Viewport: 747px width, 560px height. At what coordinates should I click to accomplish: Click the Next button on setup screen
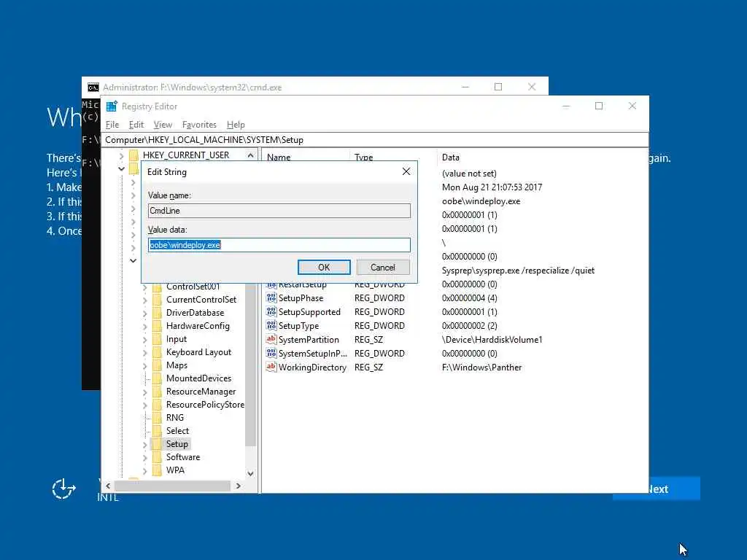[x=674, y=489]
